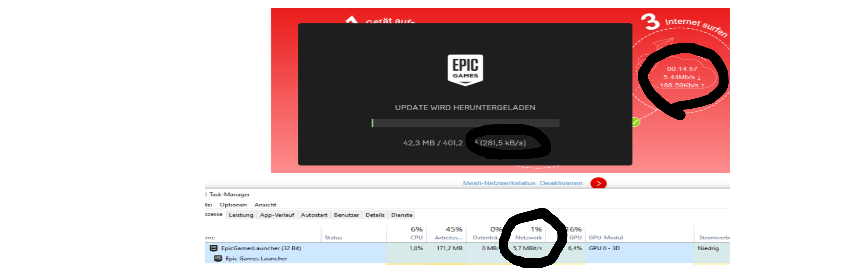Click the Epic Games logo

[x=465, y=70]
